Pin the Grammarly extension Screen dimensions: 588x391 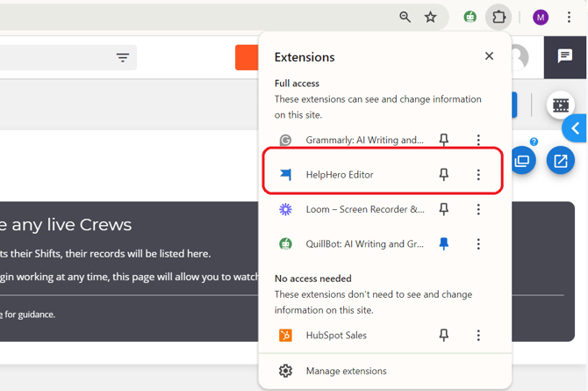(444, 140)
